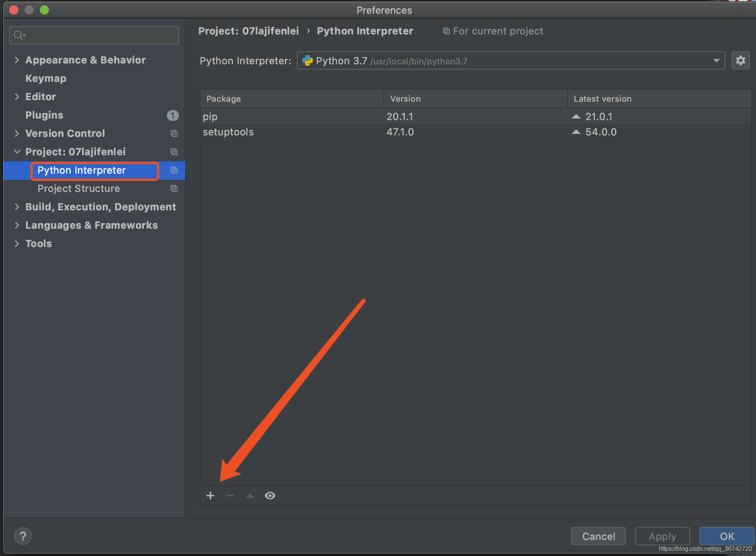Click the upgrade arrow next to setuptools 54.0.0

pyautogui.click(x=576, y=132)
